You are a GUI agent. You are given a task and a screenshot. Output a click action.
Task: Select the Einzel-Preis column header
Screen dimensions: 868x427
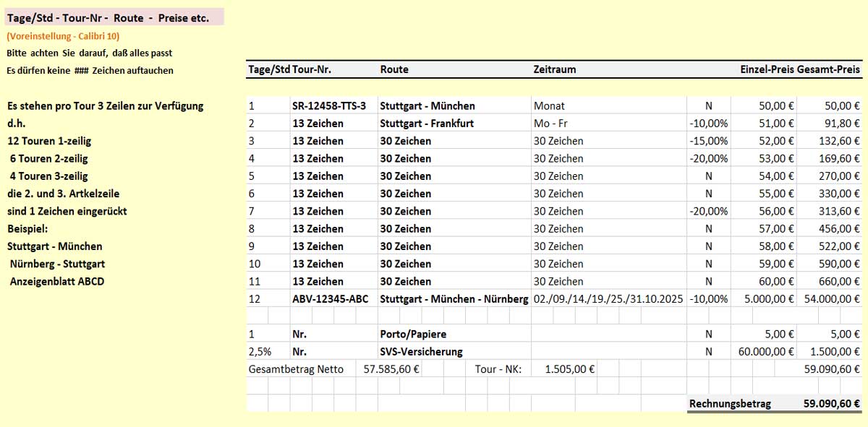(767, 70)
